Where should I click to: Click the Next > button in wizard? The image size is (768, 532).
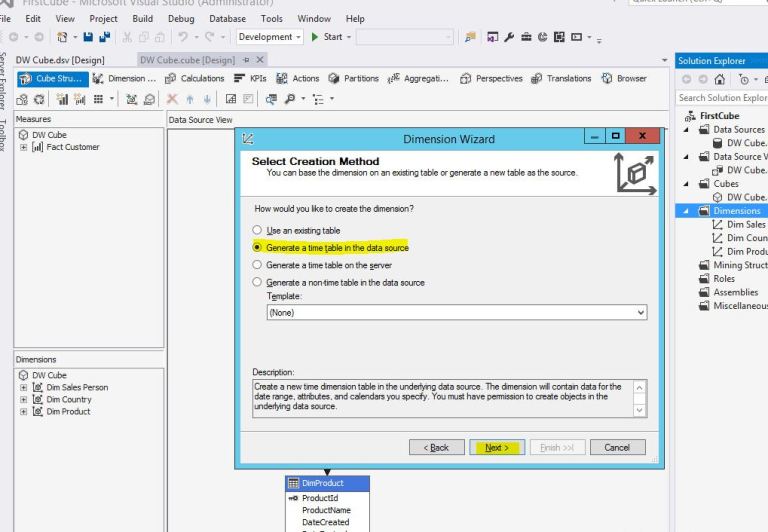point(497,447)
